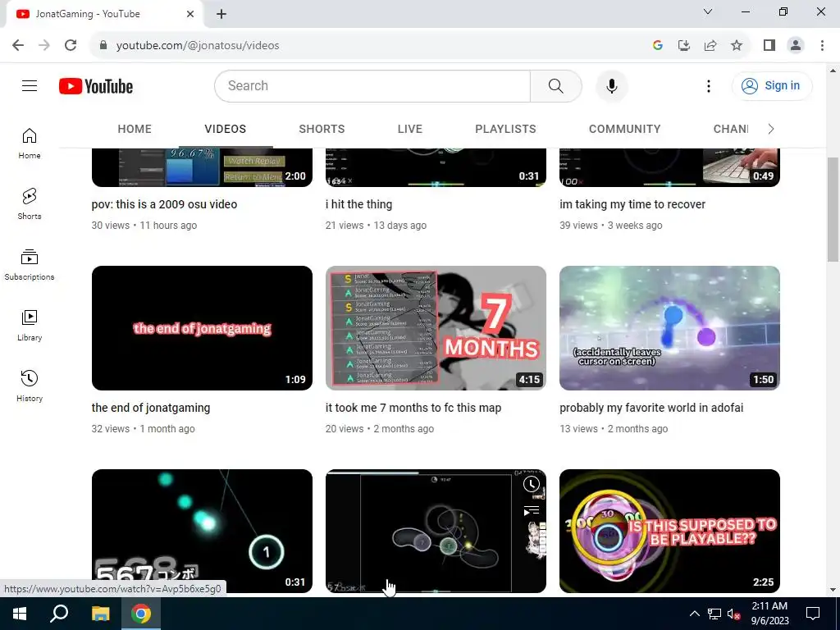Switch to the SHORTS channel tab
Screen dimensions: 840x630
pyautogui.click(x=322, y=129)
